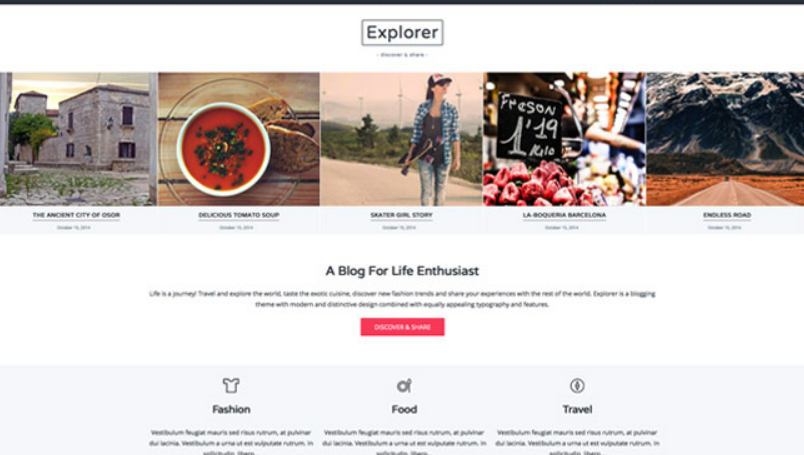Open "Skater Girl Story" post title
Screen dimensions: 804x455
401,215
